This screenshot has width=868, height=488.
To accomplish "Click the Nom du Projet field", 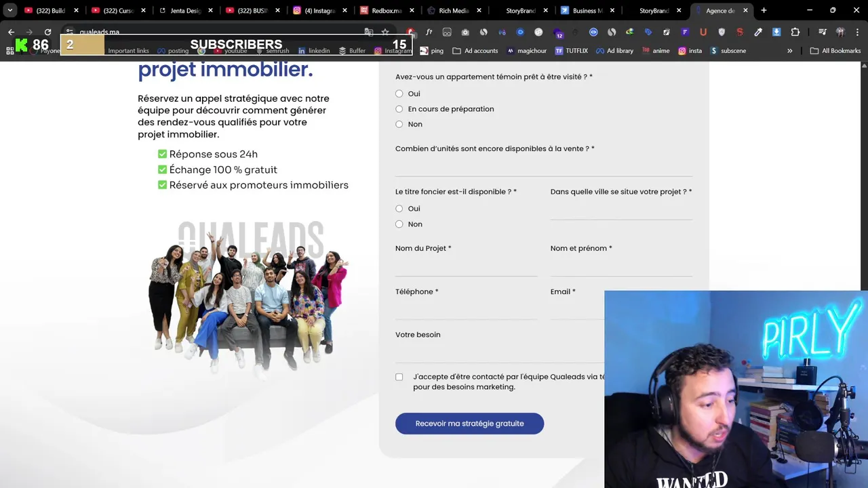I will (466, 267).
